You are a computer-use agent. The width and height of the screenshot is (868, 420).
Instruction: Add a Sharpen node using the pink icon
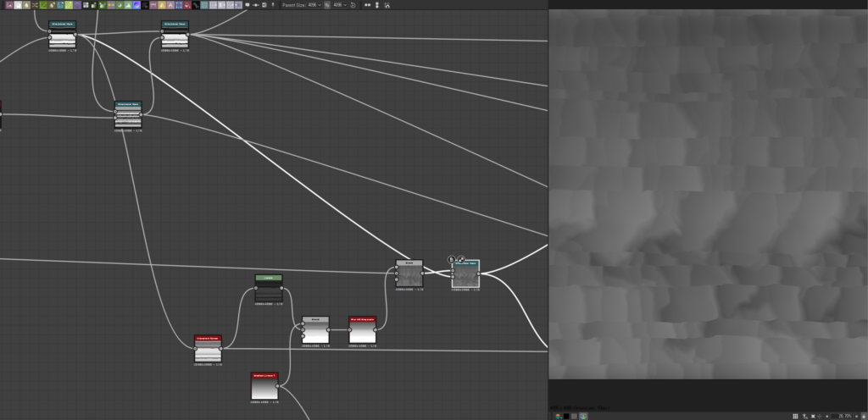[153, 5]
